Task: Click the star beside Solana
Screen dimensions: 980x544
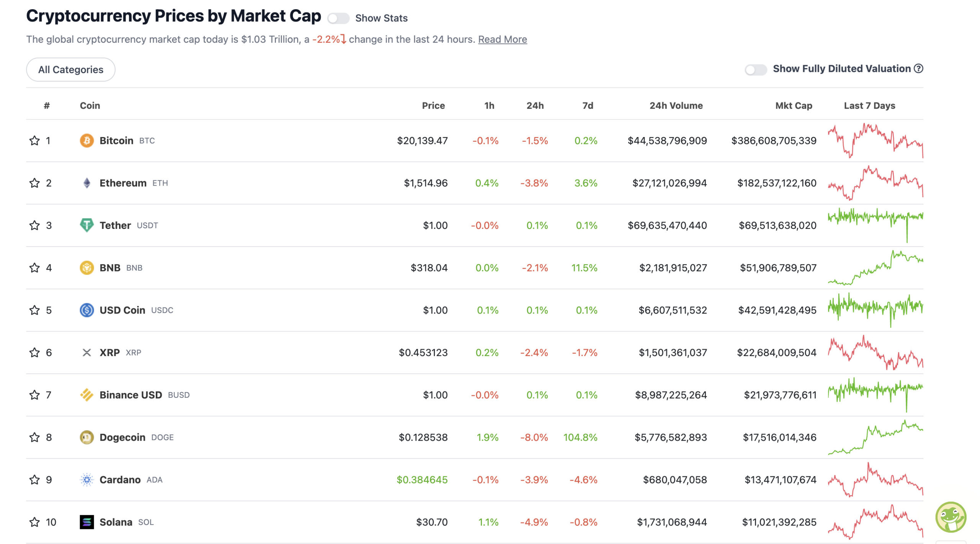Action: (34, 522)
